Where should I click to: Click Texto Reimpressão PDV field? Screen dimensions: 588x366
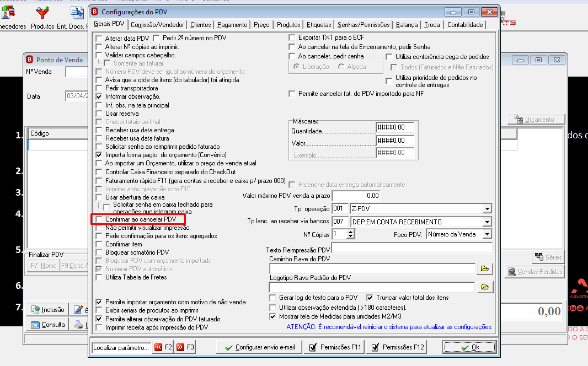[411, 248]
